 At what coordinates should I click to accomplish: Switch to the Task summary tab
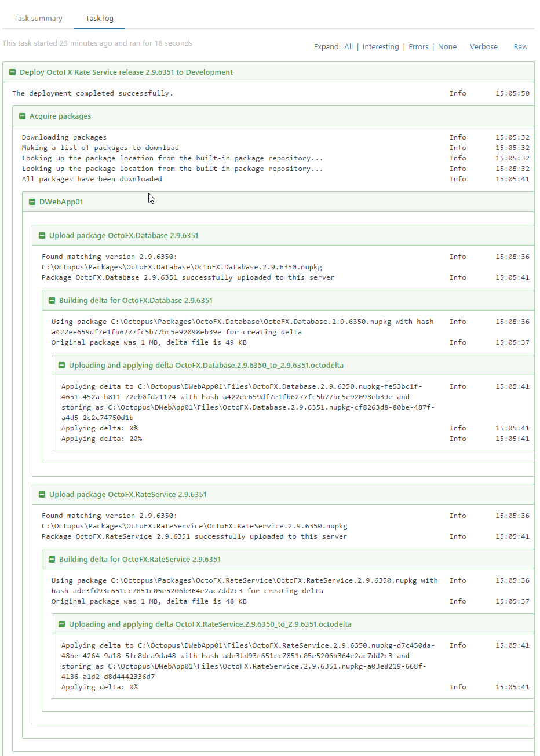pyautogui.click(x=37, y=18)
